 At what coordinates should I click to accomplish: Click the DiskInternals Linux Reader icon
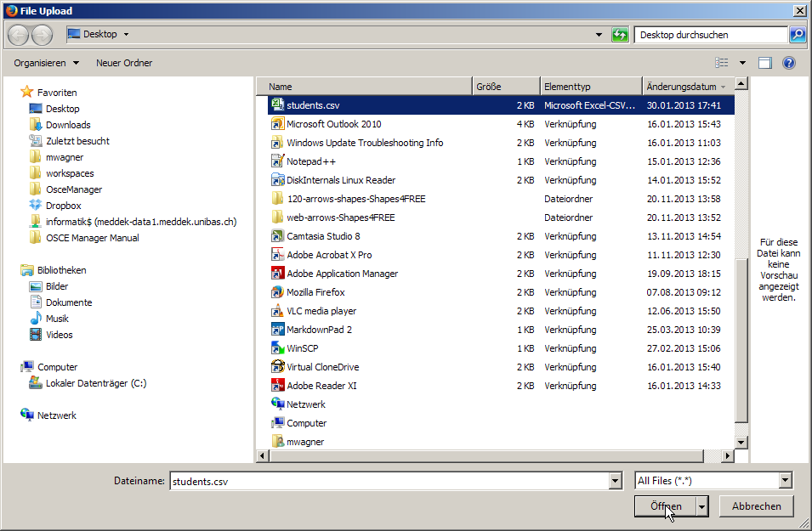[277, 179]
